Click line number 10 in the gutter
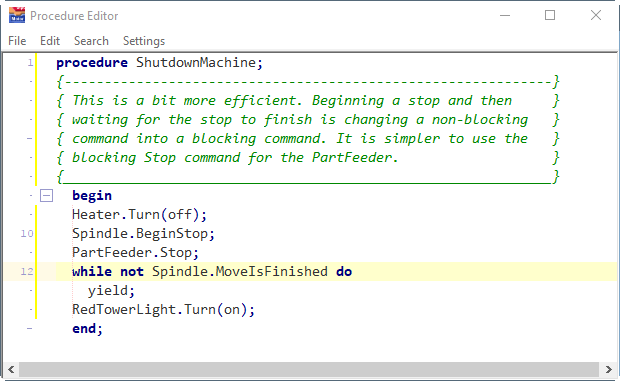 (27, 234)
